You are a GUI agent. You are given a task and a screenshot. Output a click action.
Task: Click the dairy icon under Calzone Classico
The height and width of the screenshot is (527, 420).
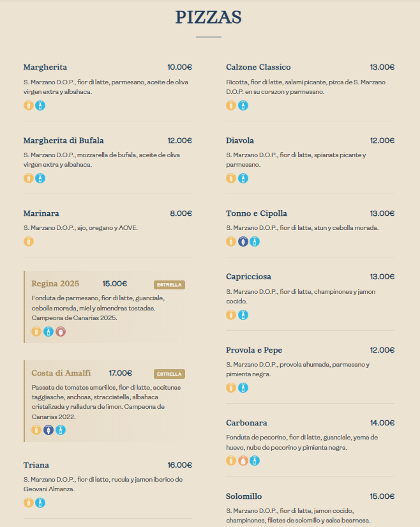tap(243, 105)
